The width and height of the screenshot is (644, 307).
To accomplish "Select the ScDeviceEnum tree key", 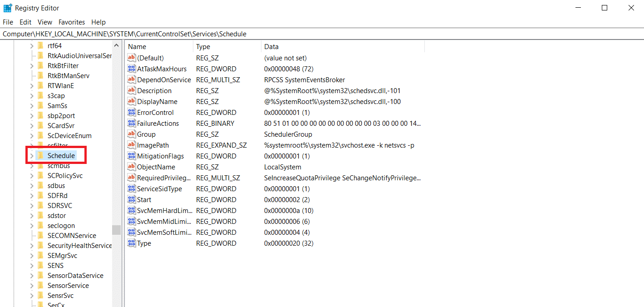I will [x=69, y=136].
